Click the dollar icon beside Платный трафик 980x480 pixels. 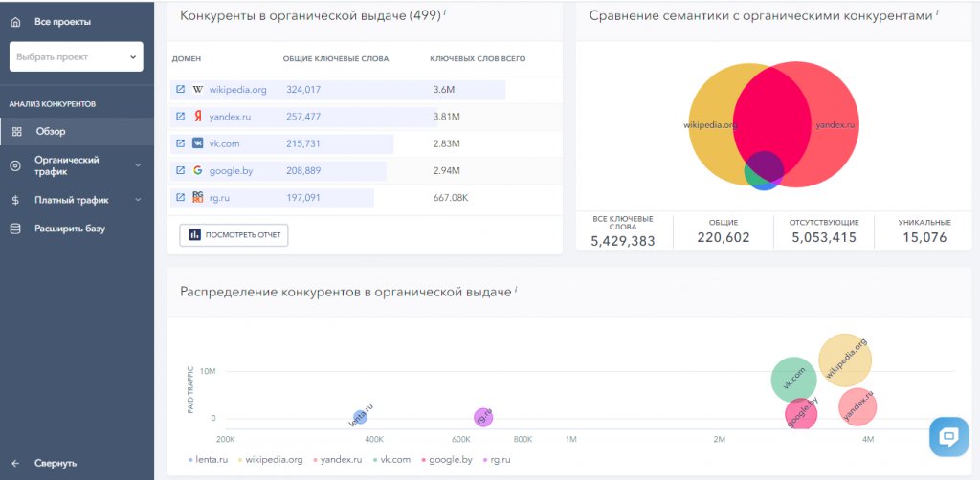15,201
